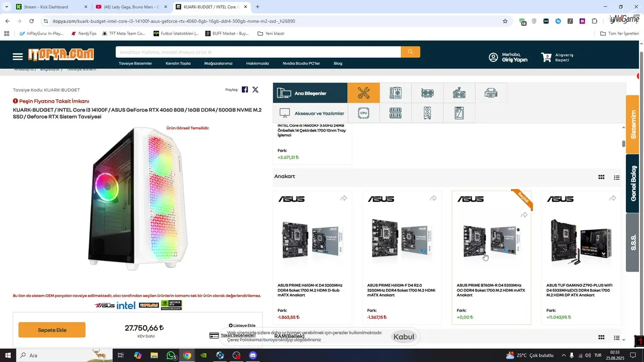Click the Peşin Fiyatına Taksit İmkanı text
The image size is (644, 362).
click(54, 101)
